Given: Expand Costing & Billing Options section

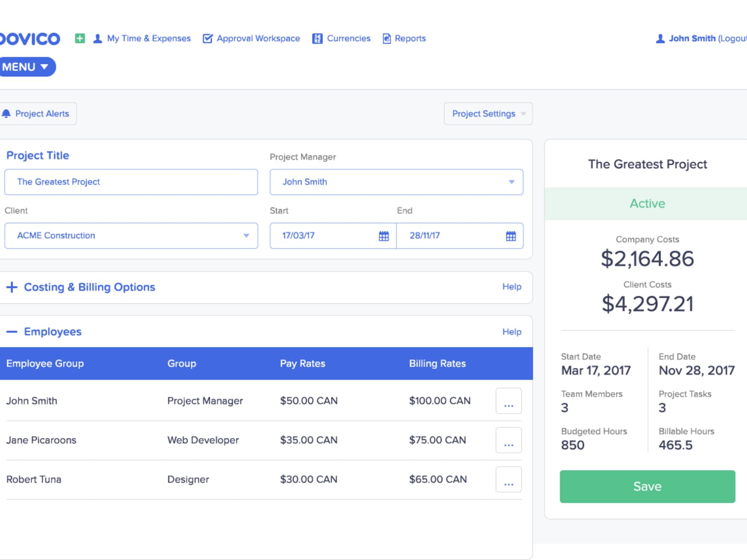Looking at the screenshot, I should click(x=12, y=287).
